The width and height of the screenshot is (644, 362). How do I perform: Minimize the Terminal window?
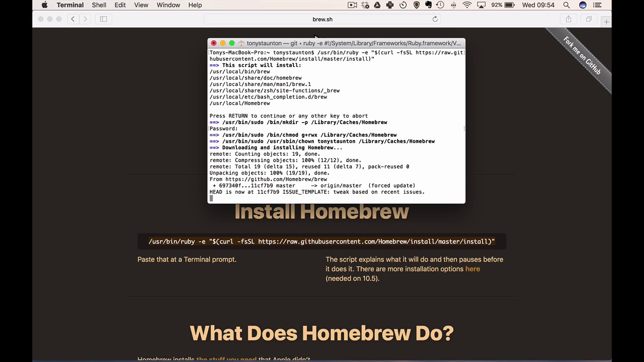point(223,43)
